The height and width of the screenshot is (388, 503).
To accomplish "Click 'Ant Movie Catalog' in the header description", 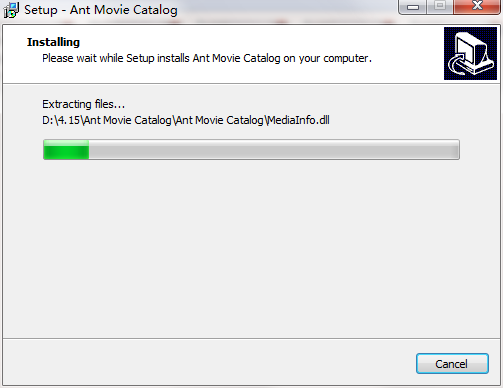I will (236, 58).
